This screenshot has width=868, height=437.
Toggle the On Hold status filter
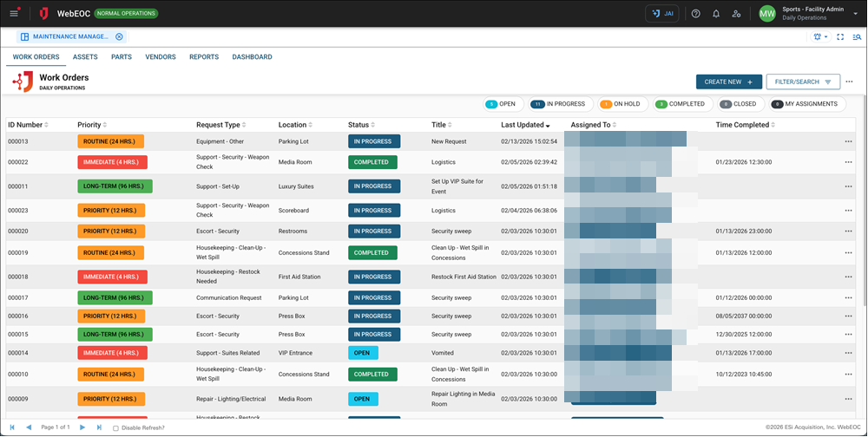[620, 104]
